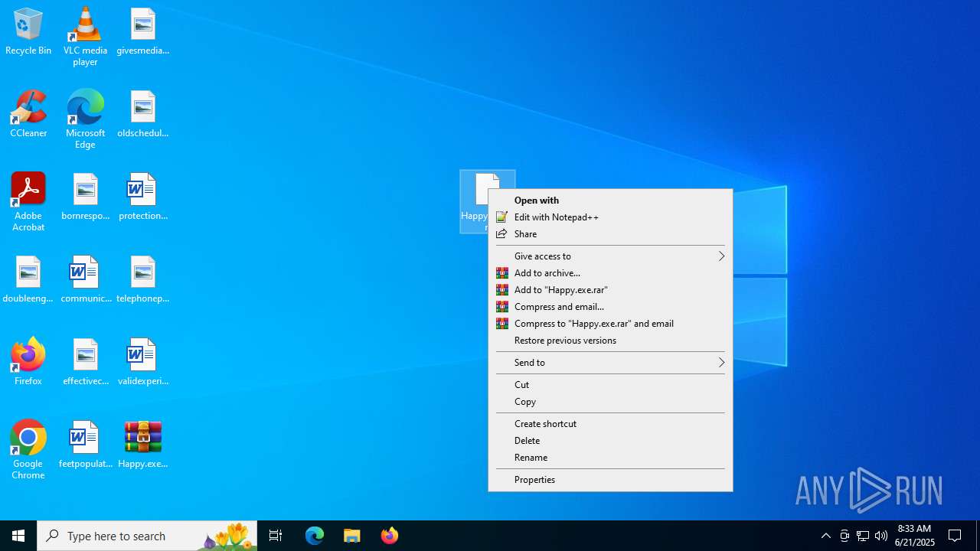Click the taskbar search box

tap(147, 536)
